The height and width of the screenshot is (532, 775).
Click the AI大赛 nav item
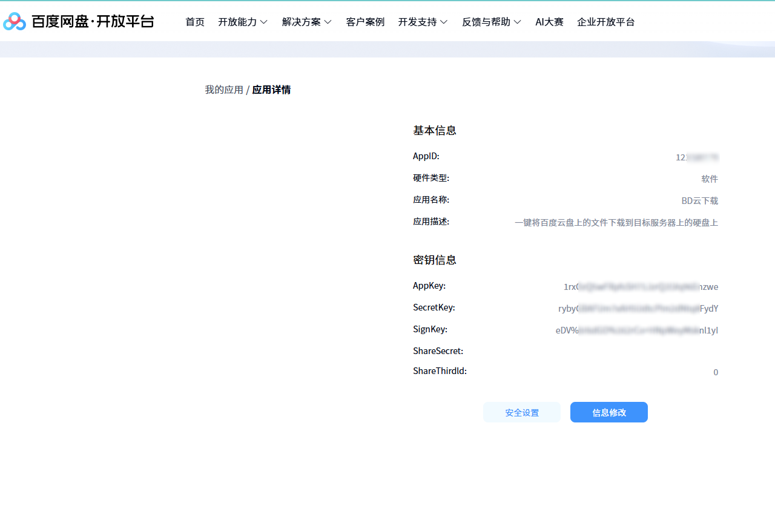point(550,22)
